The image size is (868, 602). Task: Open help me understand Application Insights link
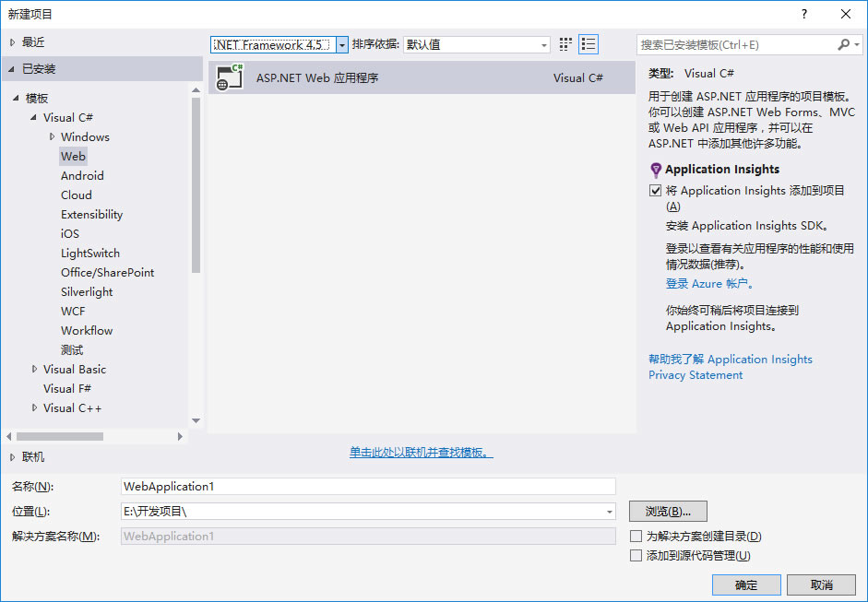[x=731, y=360]
